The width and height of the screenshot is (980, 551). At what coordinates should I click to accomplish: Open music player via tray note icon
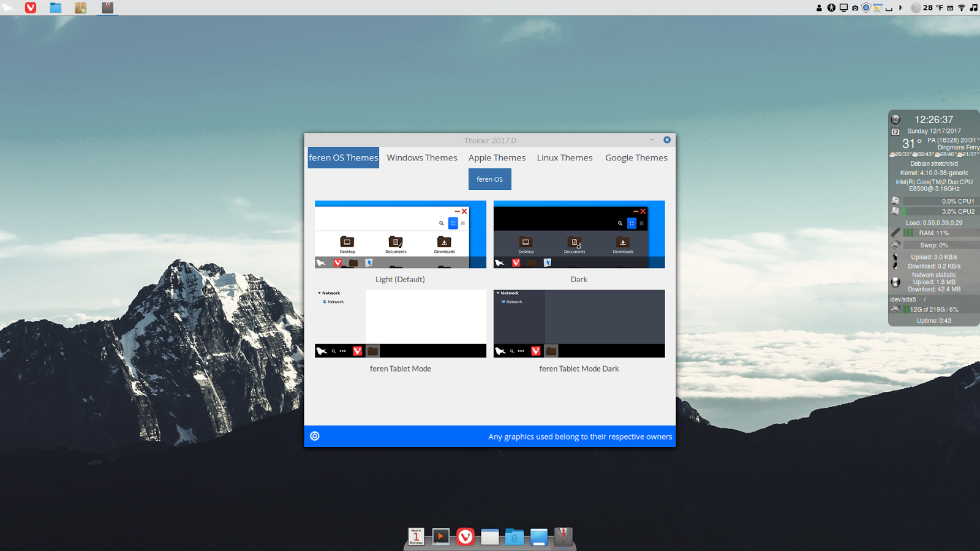pos(974,8)
